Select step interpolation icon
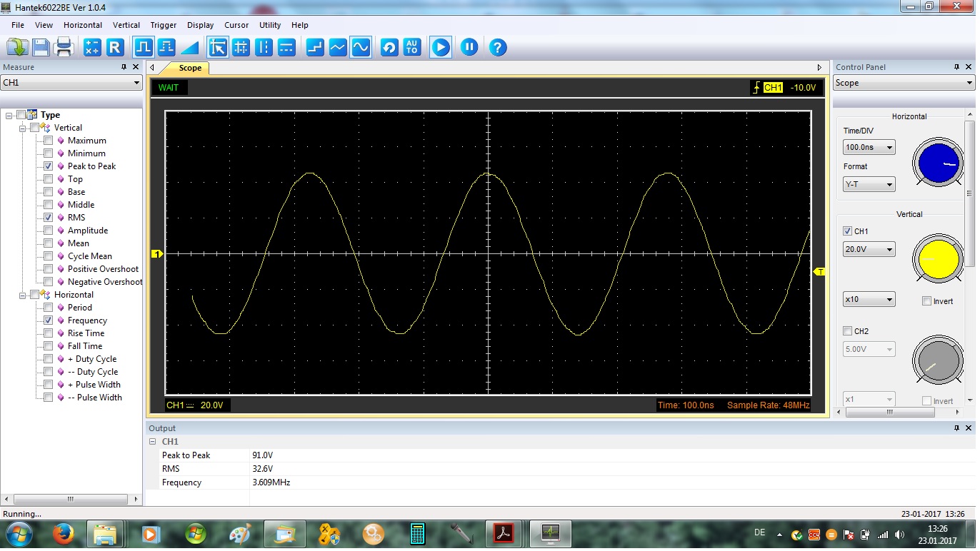The image size is (980, 551). point(315,48)
